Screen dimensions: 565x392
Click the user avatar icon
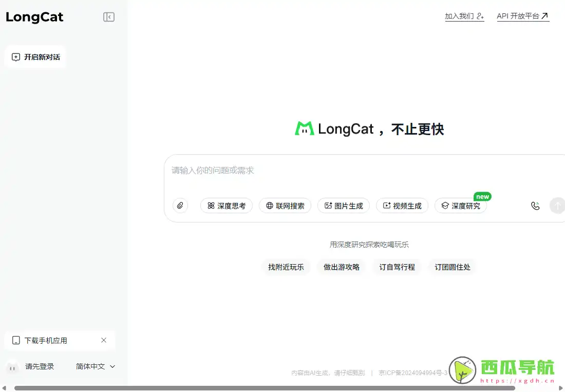(x=12, y=367)
